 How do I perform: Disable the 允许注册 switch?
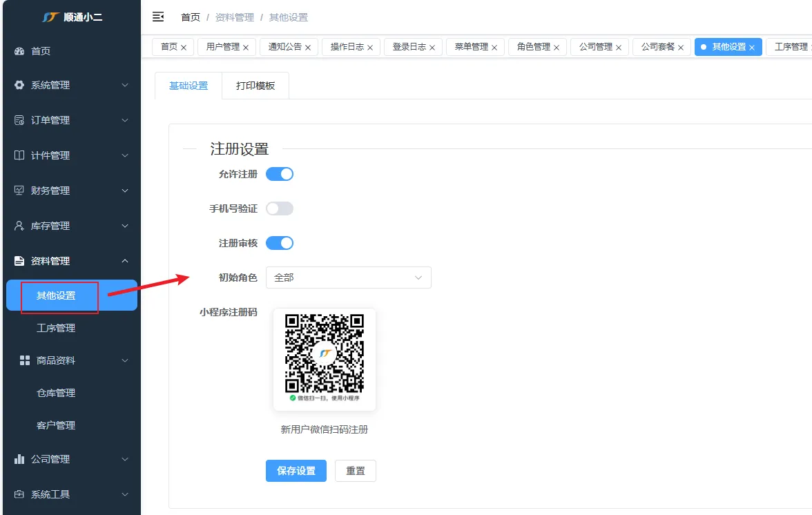coord(280,174)
